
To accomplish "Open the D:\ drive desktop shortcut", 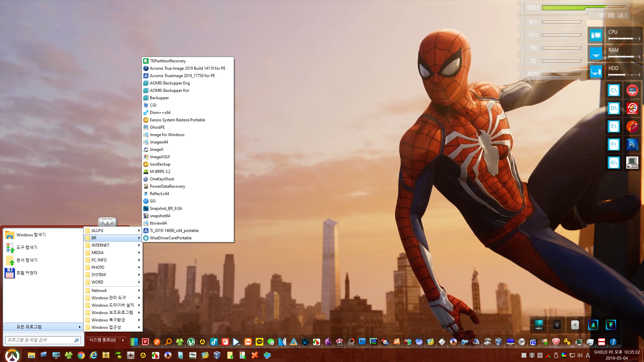I will click(614, 108).
